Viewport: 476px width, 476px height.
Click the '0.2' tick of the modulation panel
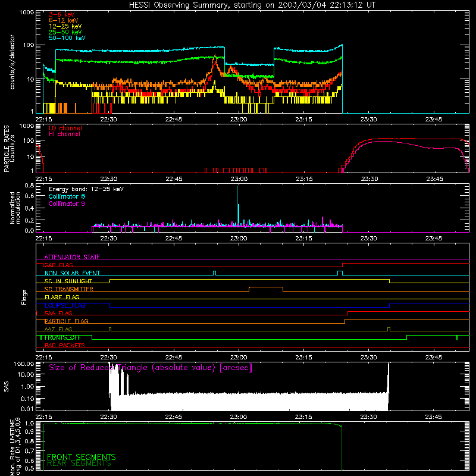[x=29, y=220]
